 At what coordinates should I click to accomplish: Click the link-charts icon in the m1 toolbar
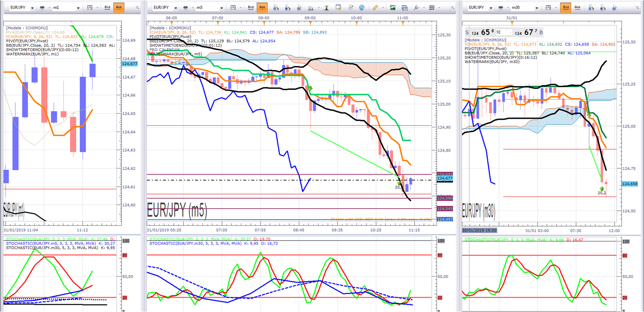pyautogui.click(x=43, y=8)
